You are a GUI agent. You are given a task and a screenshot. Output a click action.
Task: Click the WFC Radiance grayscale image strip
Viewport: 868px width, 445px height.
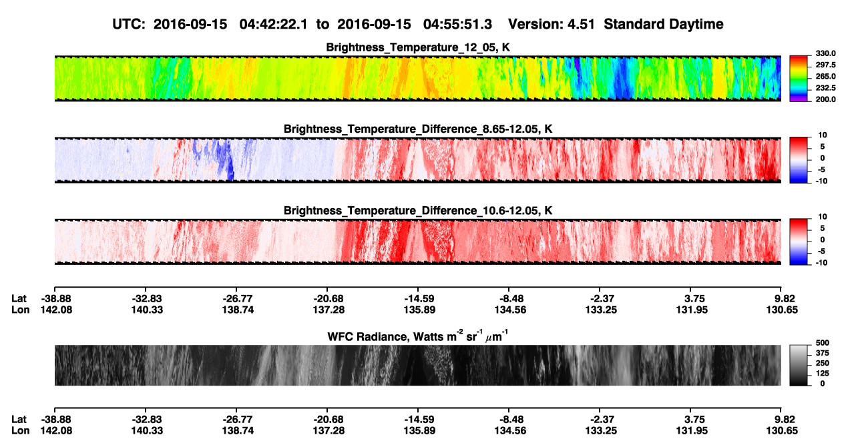[418, 366]
